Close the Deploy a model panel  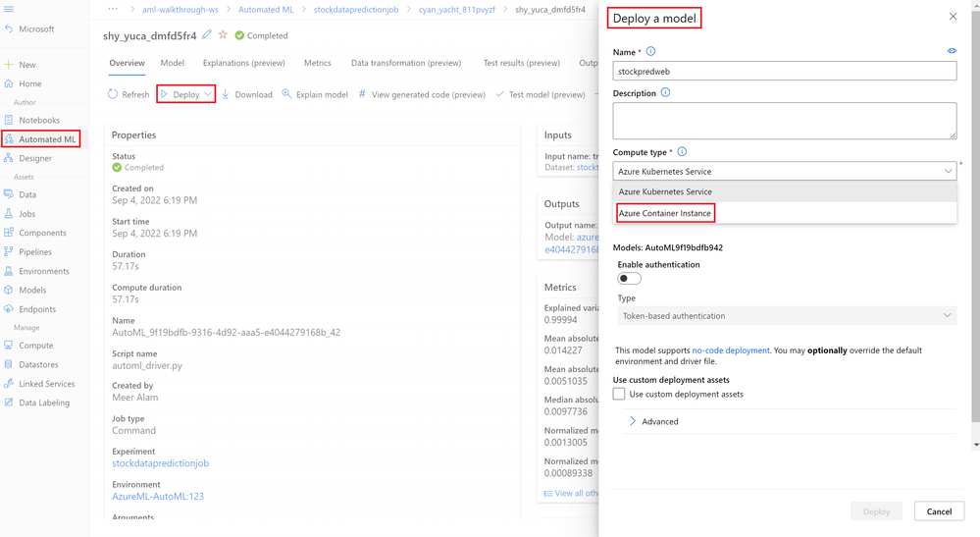click(953, 17)
